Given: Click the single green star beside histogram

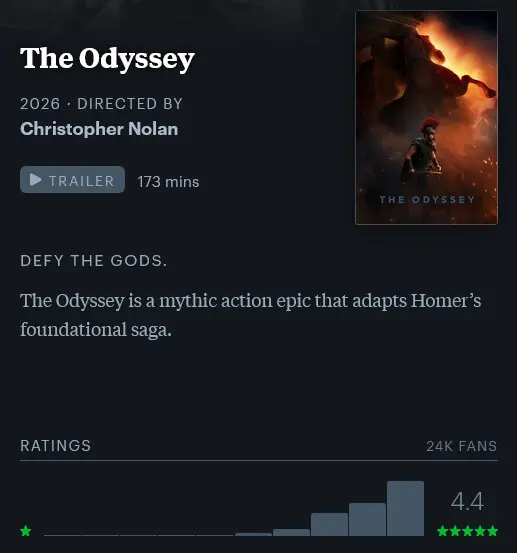Looking at the screenshot, I should (26, 531).
